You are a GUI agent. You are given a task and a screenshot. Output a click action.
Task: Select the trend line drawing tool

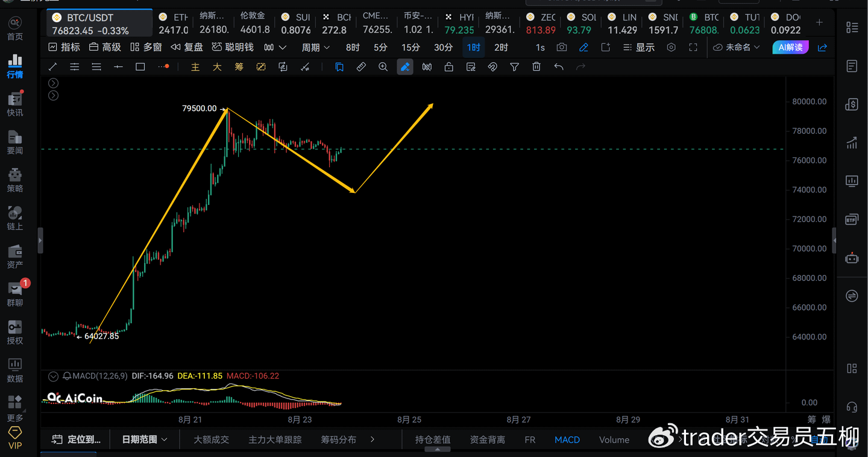(x=52, y=67)
